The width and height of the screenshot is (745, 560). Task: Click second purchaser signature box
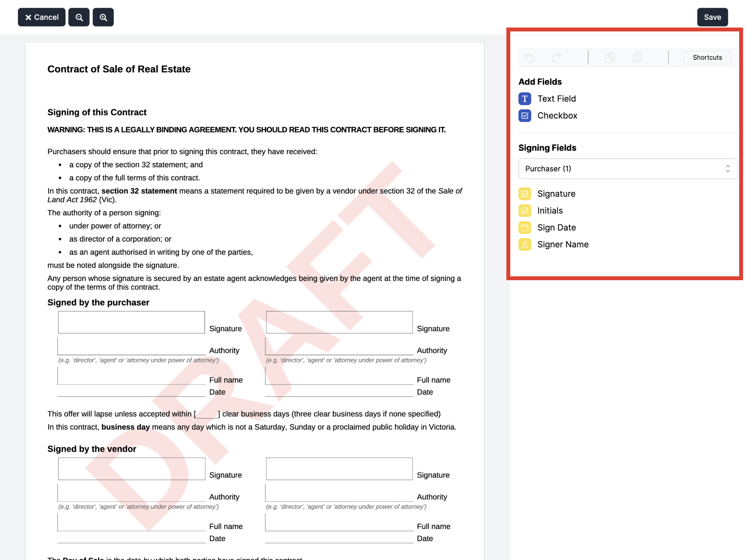tap(339, 322)
